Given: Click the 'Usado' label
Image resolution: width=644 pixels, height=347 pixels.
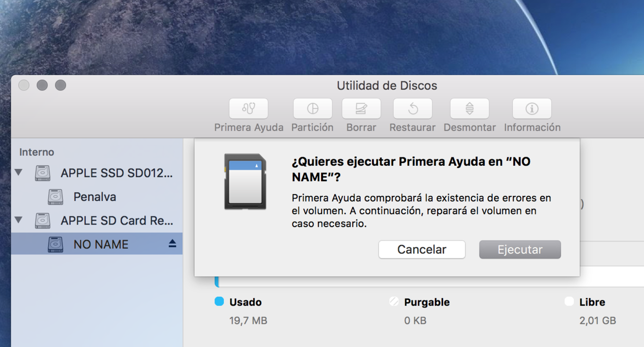Looking at the screenshot, I should (246, 302).
